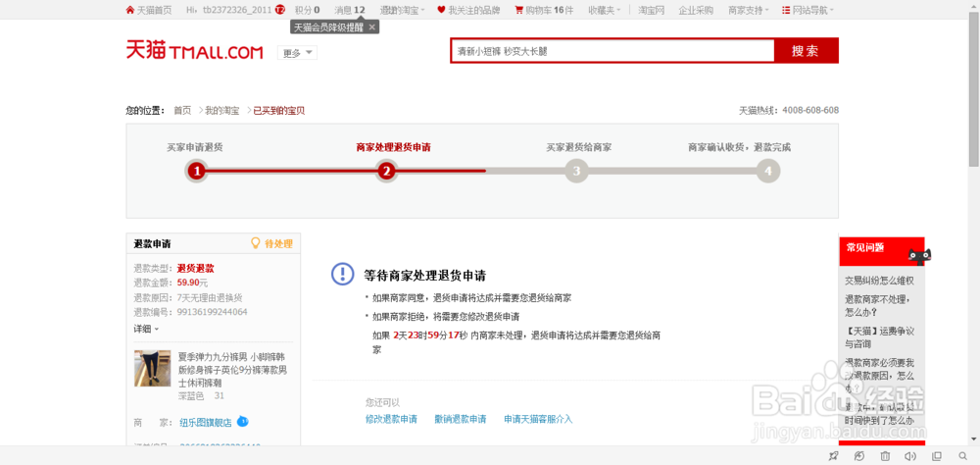The width and height of the screenshot is (980, 465).
Task: Open FAQ 退款商家不处理，怎么办?
Action: (877, 305)
